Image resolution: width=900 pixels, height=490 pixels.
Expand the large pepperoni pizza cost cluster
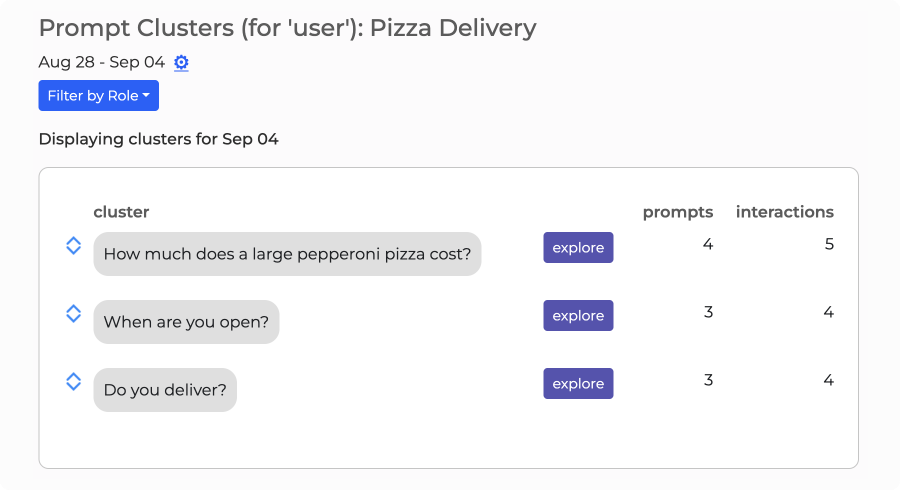tap(73, 246)
